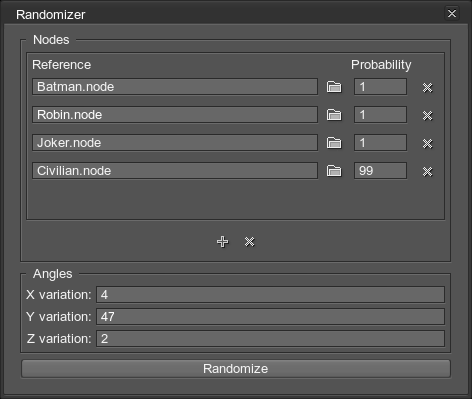Edit Robin.node probability value
Image resolution: width=472 pixels, height=399 pixels.
380,115
